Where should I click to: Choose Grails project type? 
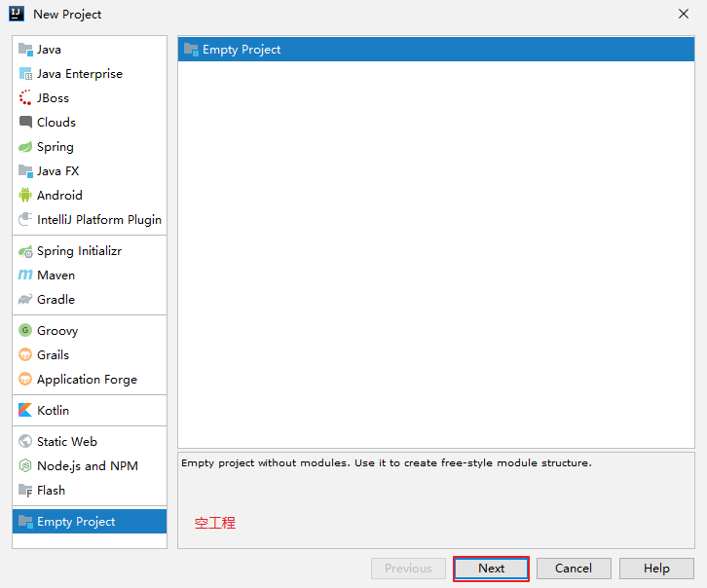(53, 355)
